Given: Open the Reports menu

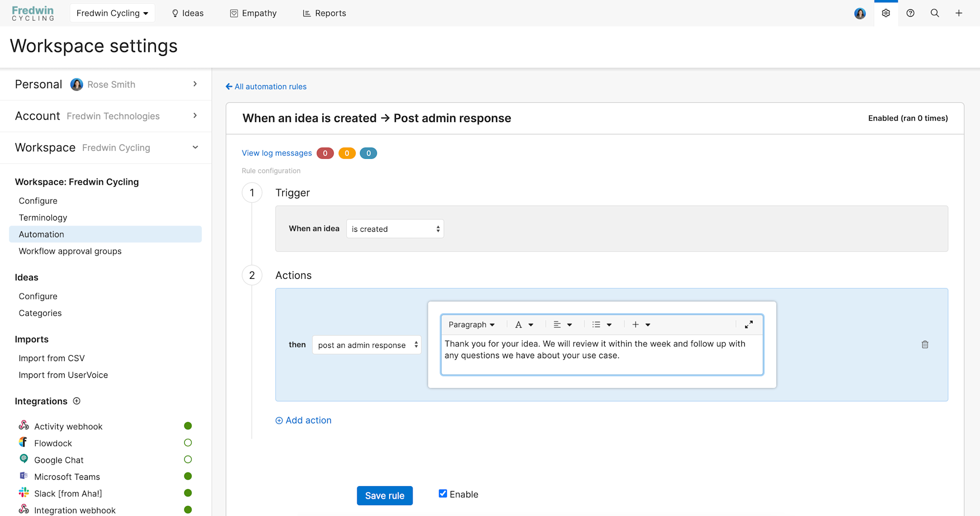Looking at the screenshot, I should coord(324,13).
